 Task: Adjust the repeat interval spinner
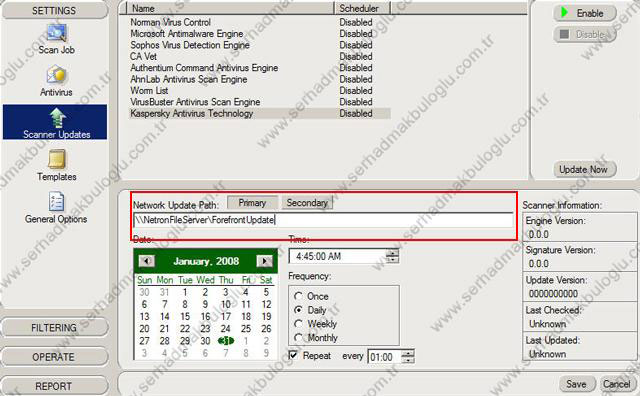[408, 357]
